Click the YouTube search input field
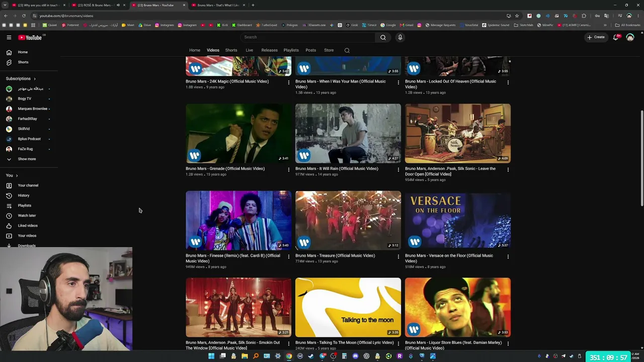644x362 pixels. pos(307,37)
